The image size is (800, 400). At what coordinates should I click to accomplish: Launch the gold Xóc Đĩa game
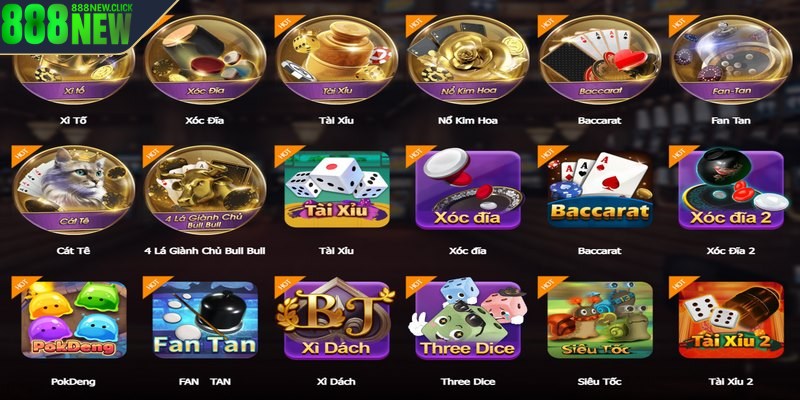[x=205, y=60]
